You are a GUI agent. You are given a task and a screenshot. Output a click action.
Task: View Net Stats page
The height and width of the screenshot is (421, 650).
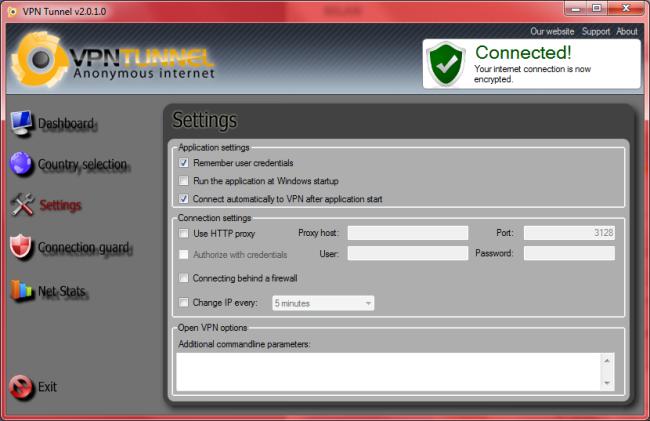62,291
